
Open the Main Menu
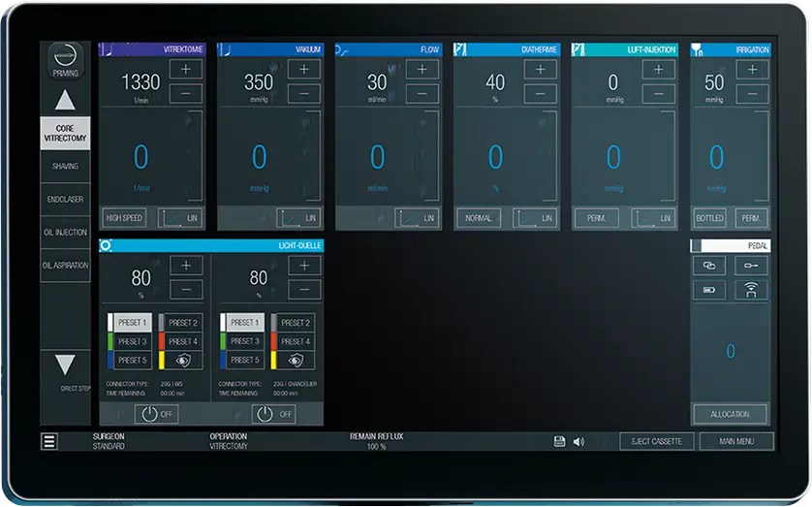(736, 442)
